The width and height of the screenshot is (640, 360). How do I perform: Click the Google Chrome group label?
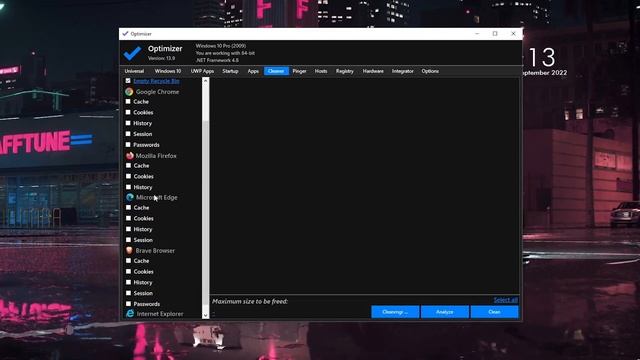tap(157, 92)
